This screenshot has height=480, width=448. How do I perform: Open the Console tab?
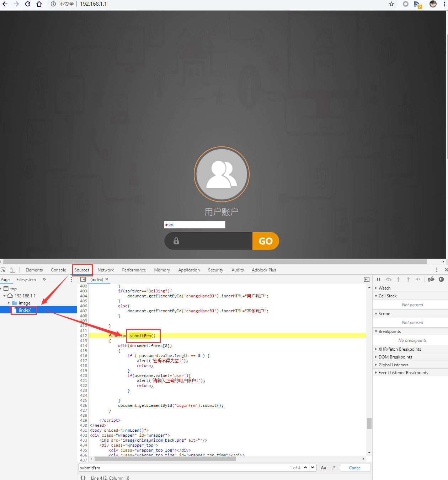tap(58, 270)
